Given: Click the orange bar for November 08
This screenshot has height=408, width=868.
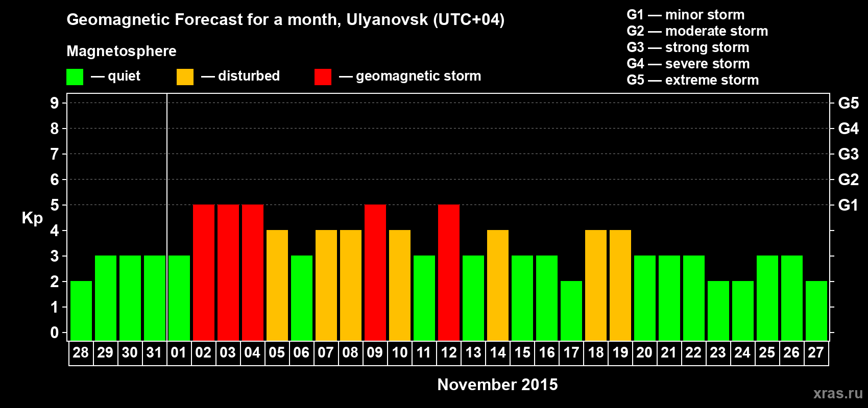Looking at the screenshot, I should [351, 285].
